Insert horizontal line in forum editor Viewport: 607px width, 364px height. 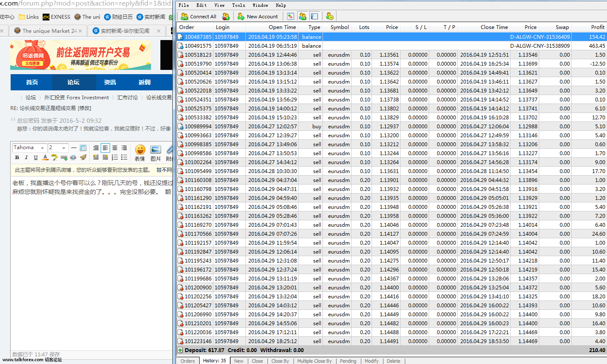[74, 148]
